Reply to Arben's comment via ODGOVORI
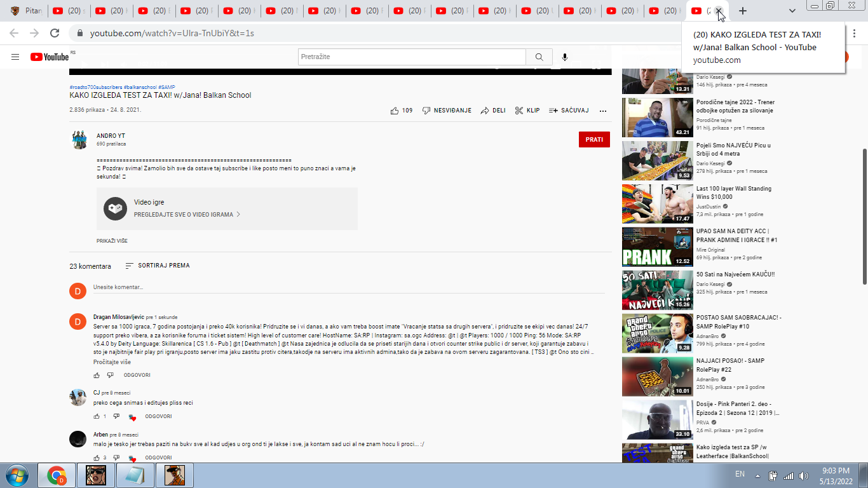This screenshot has height=488, width=868. click(x=158, y=457)
